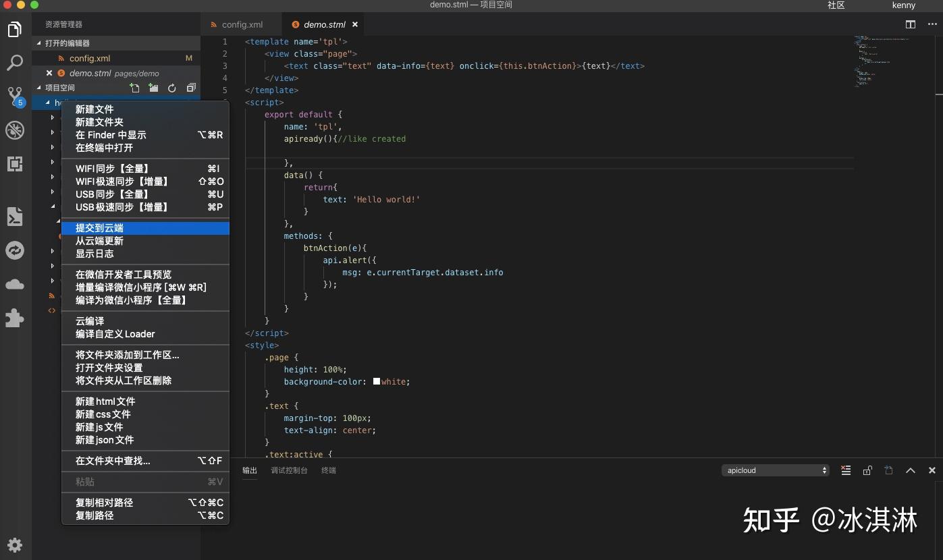Screen dimensions: 943x560
Task: Open Source Control view with badge 5
Action: tap(15, 96)
